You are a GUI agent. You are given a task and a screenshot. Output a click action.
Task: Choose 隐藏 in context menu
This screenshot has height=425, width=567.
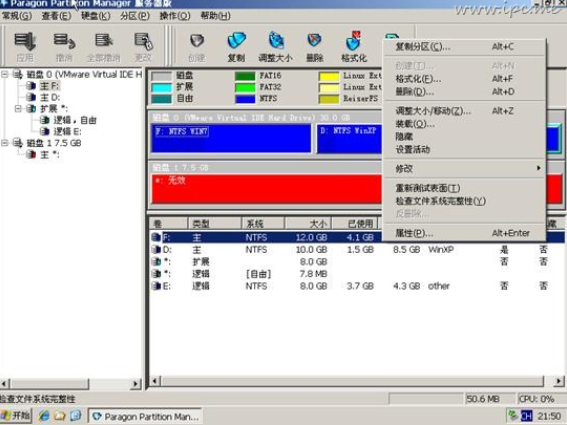pos(464,136)
